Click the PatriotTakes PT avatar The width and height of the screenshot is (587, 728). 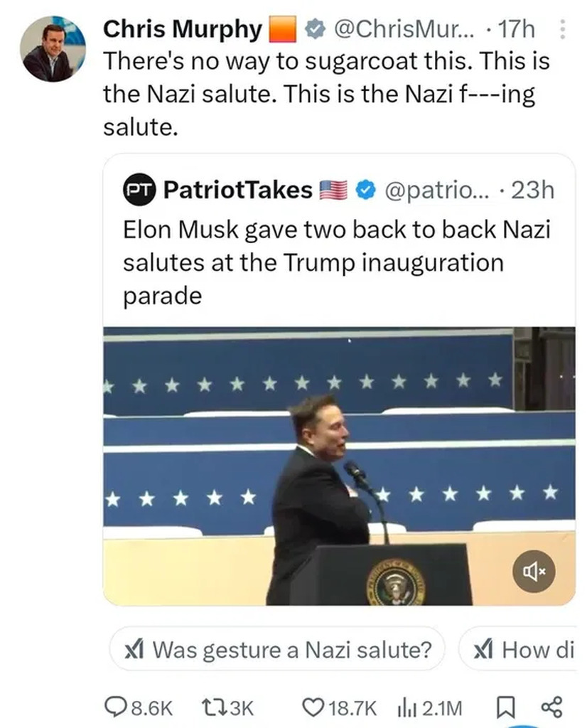click(139, 190)
